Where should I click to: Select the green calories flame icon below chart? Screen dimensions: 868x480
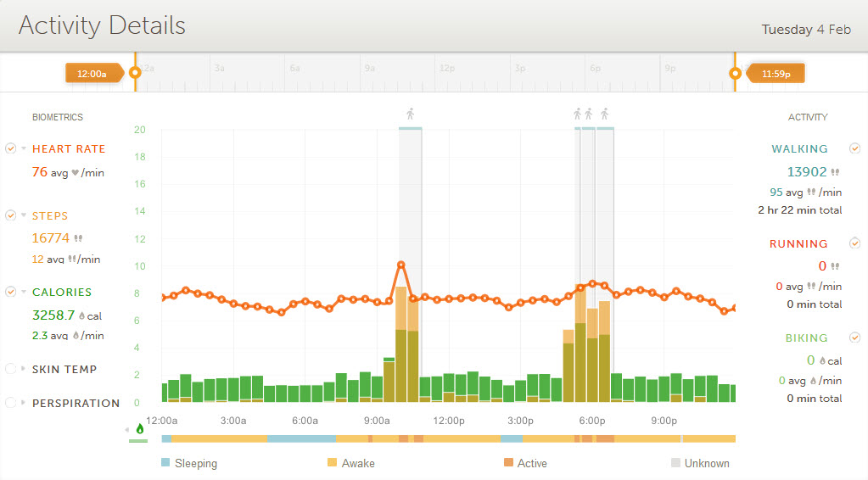(140, 429)
